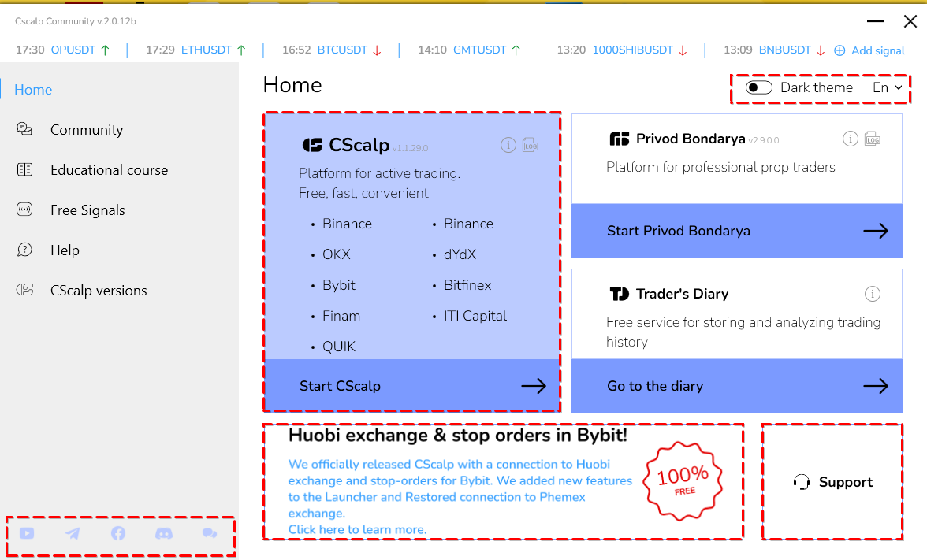Start CScalp platform

pos(412,386)
